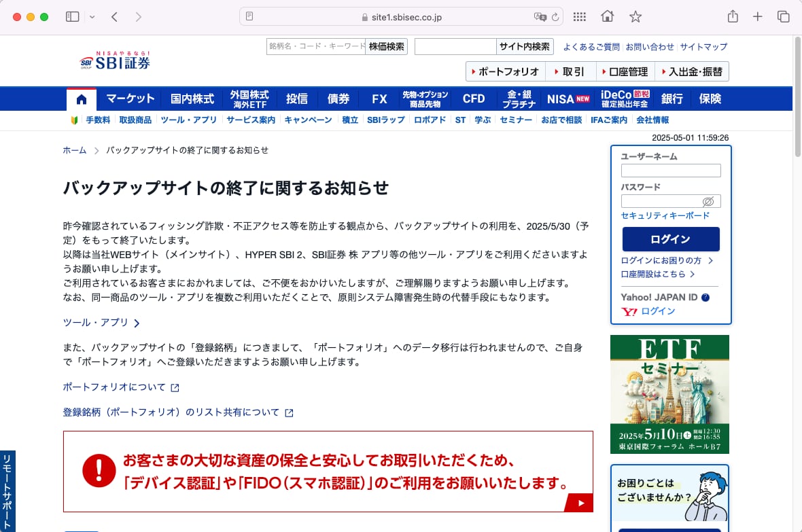Bookmark page with the star icon
Screen dimensions: 802x532
[635, 17]
